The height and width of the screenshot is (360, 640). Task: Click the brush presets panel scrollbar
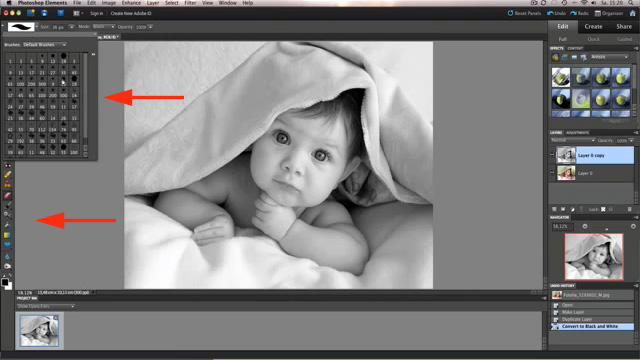point(85,104)
